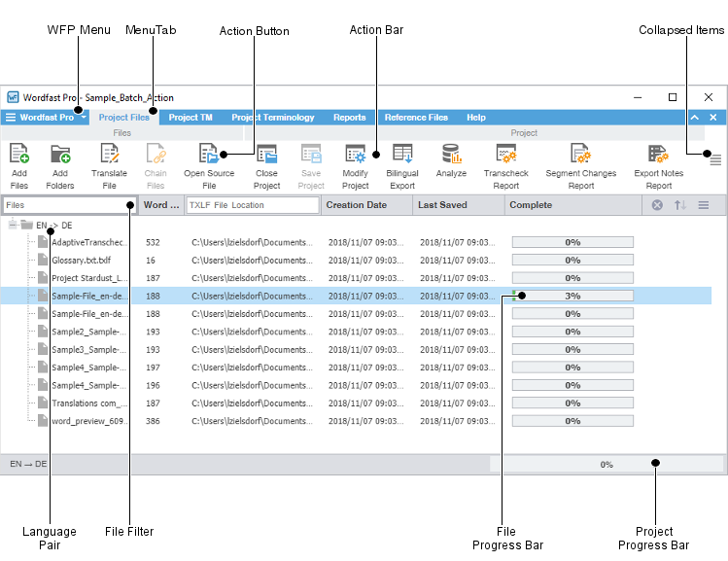
Task: Click the project progress bar at the bottom
Action: pyautogui.click(x=607, y=464)
